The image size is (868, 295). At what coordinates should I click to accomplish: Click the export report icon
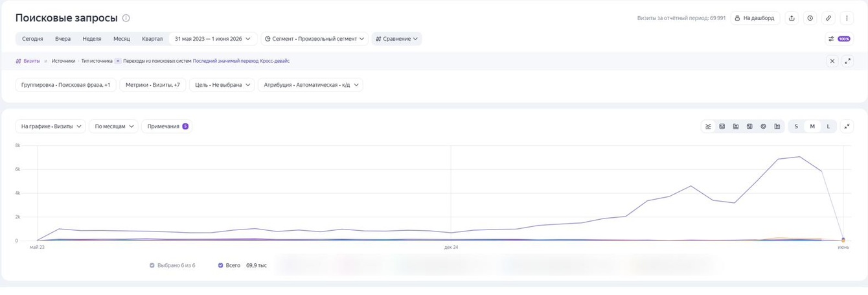click(792, 18)
